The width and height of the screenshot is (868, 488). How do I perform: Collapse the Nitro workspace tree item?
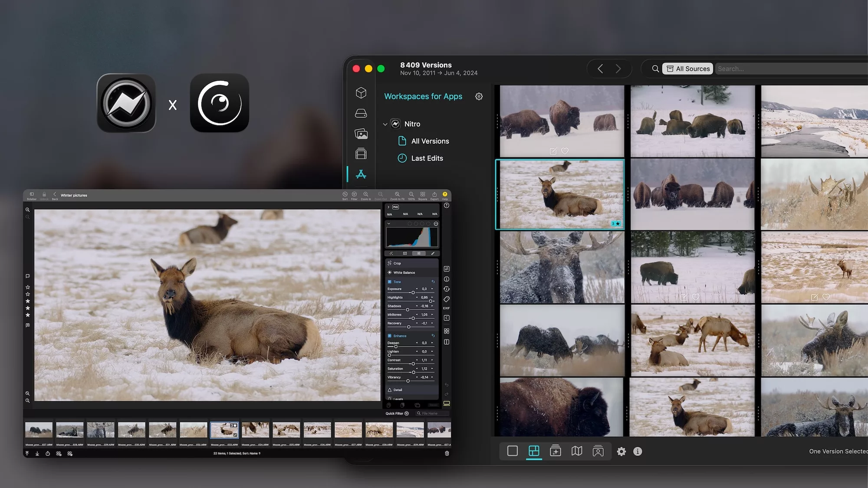coord(385,124)
